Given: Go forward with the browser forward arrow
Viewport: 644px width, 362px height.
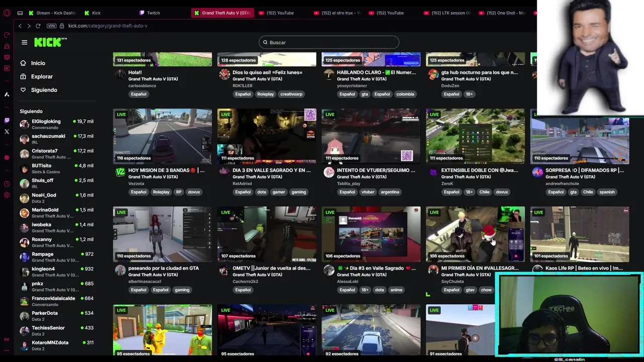Looking at the screenshot, I should tap(29, 26).
